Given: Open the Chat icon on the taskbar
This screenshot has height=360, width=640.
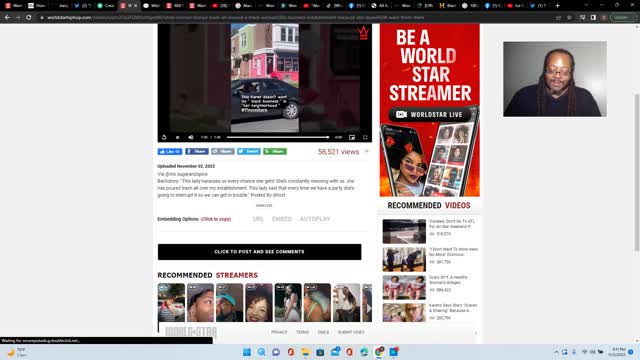Looking at the screenshot, I should [x=276, y=352].
